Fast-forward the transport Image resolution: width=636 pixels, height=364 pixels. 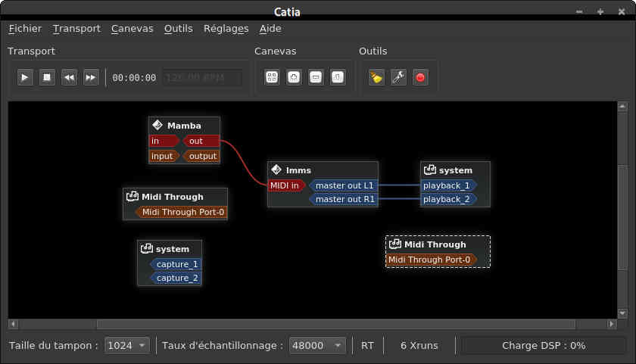pos(91,77)
